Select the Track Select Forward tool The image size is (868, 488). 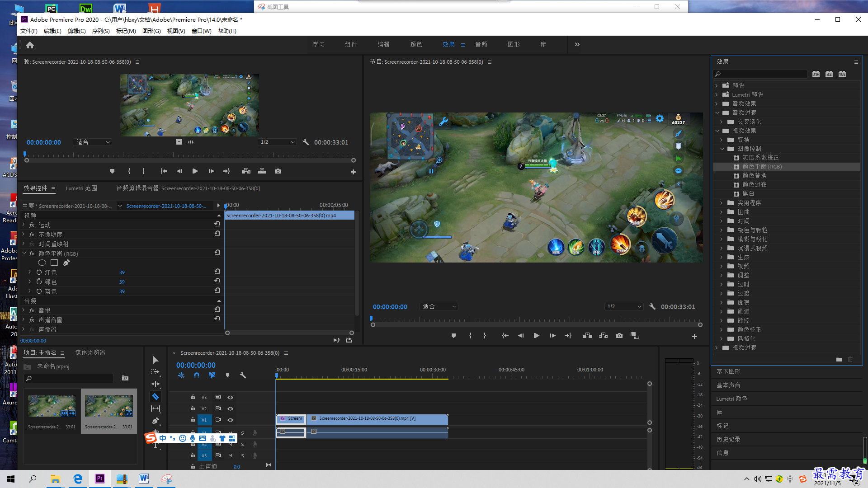156,372
